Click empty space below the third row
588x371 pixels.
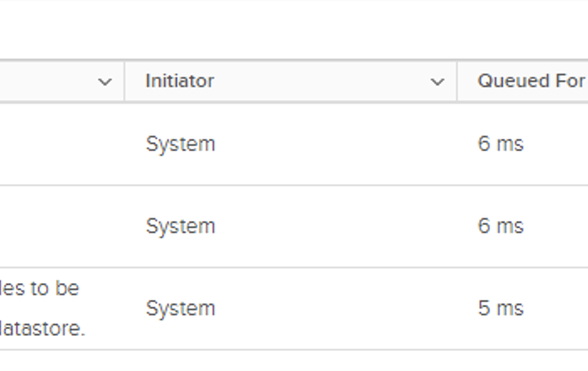294,362
